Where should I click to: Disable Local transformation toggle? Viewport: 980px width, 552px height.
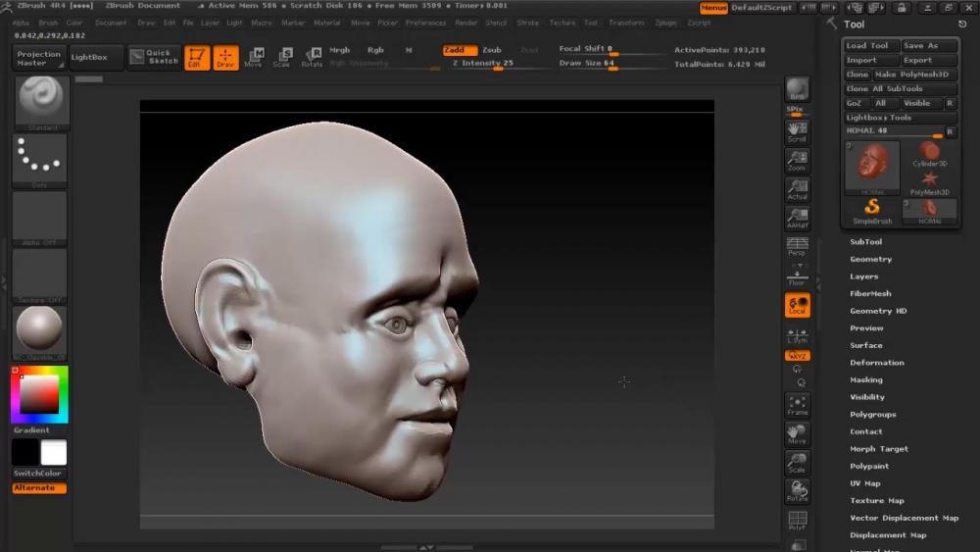point(797,306)
